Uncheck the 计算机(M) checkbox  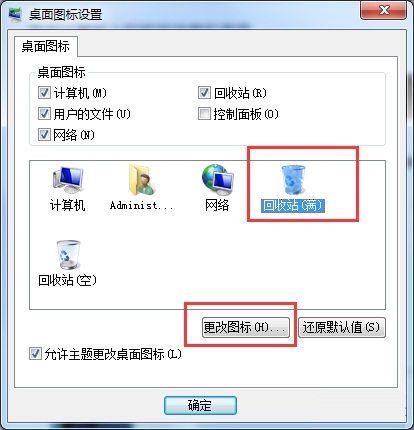[44, 93]
